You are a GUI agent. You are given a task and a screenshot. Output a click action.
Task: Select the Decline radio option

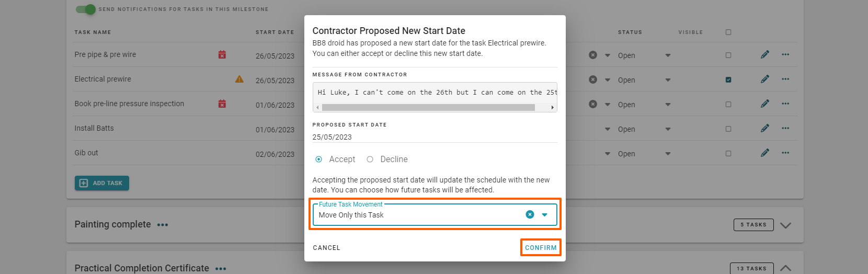(x=370, y=159)
